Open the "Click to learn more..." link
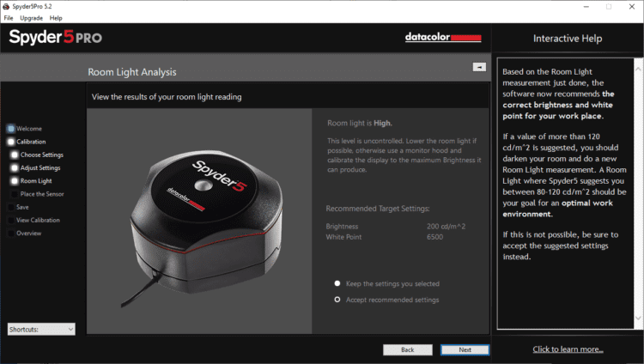This screenshot has width=644, height=364. pyautogui.click(x=568, y=349)
